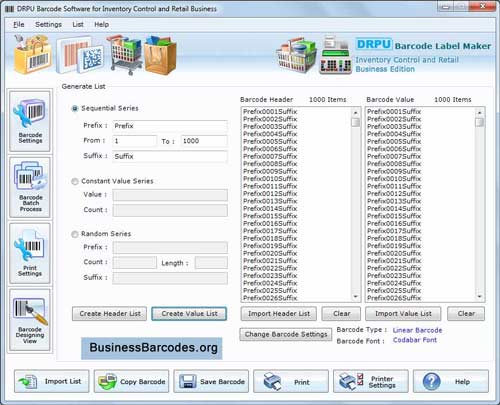The height and width of the screenshot is (405, 500).
Task: Select the Constant Value Series option
Action: 75,181
